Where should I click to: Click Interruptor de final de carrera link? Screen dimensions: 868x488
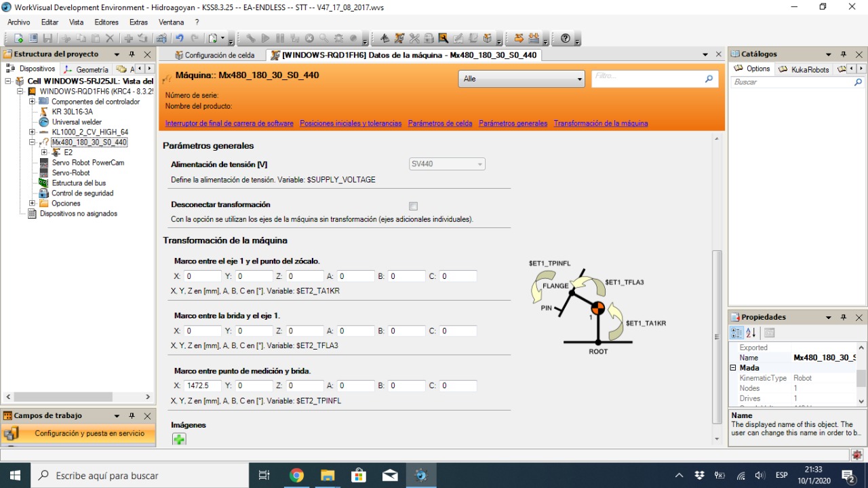pyautogui.click(x=229, y=124)
